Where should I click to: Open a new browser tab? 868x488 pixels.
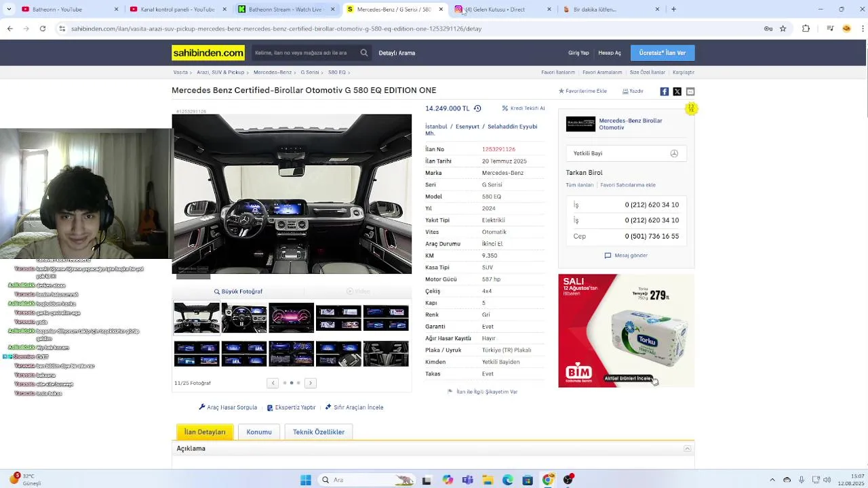673,9
